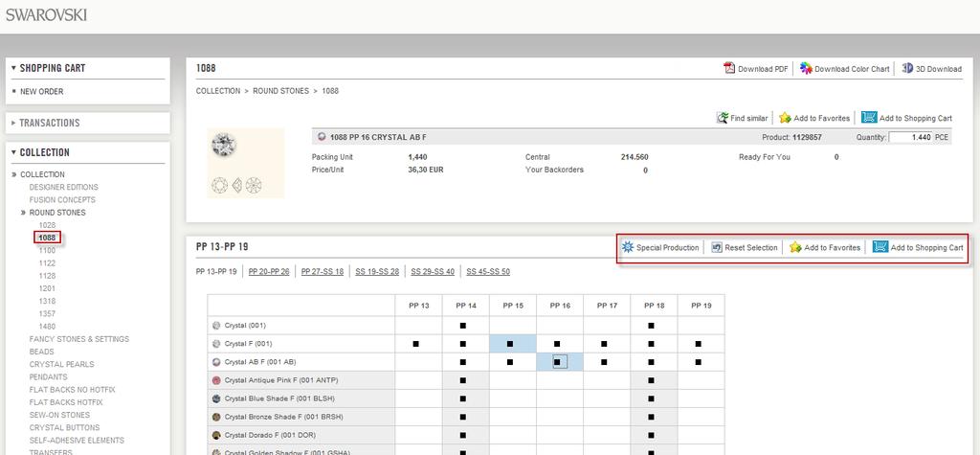Click the Crystal Dorado F color icon

(216, 434)
